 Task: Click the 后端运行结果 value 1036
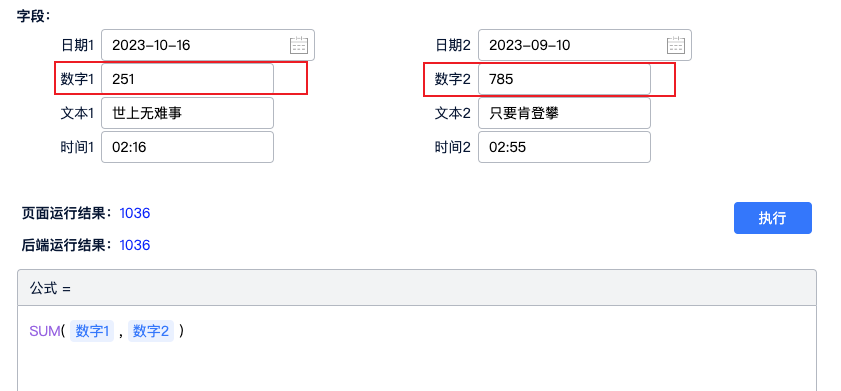click(135, 245)
